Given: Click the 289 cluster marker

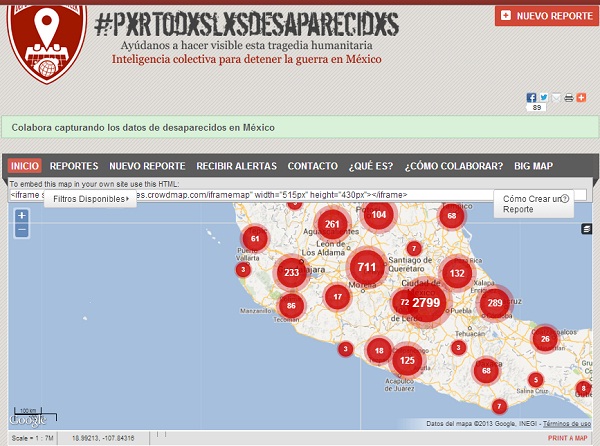Looking at the screenshot, I should (494, 303).
